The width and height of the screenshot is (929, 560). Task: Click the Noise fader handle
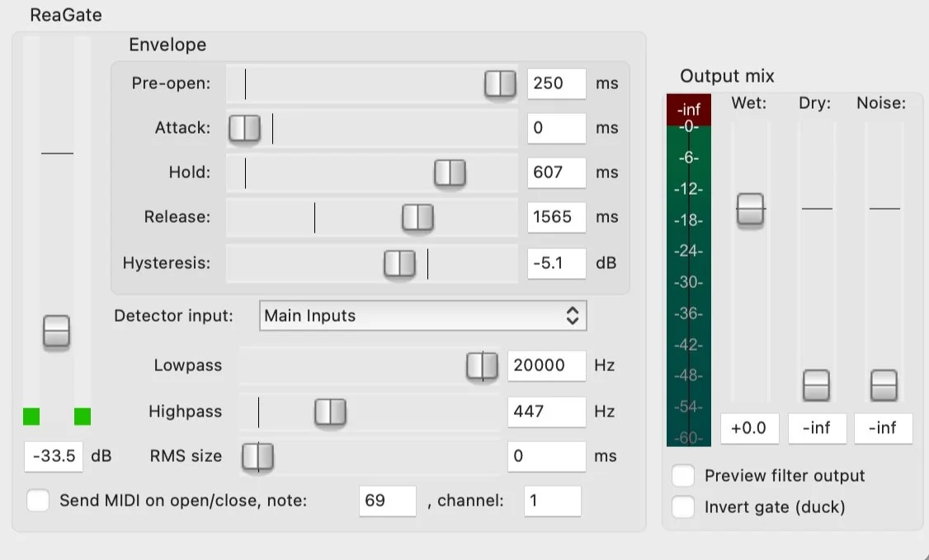tap(884, 385)
